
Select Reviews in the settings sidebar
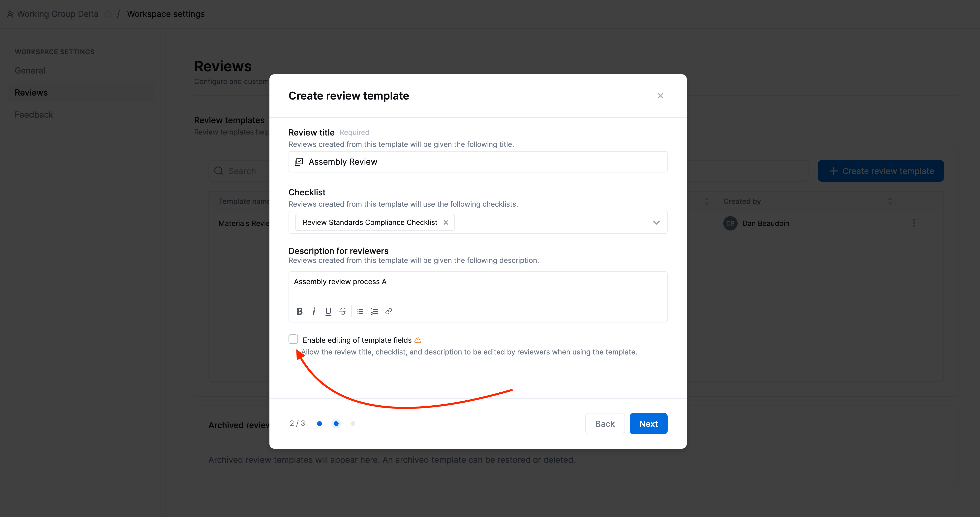pos(82,92)
